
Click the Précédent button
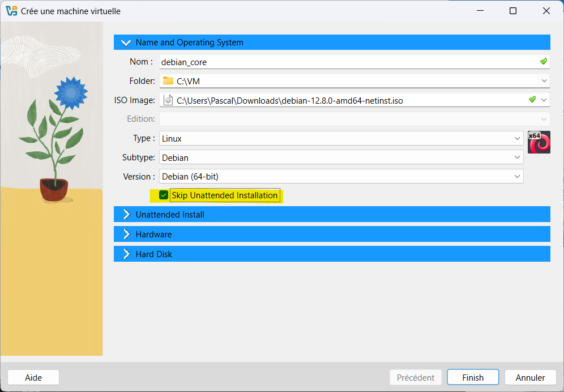pos(416,377)
